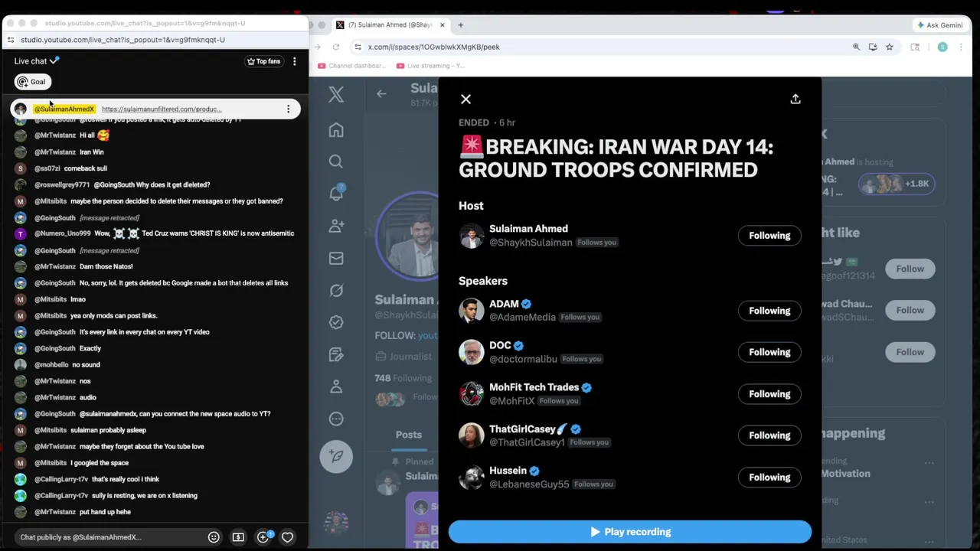Open emoji picker in chat input
The image size is (980, 551).
pos(214,537)
